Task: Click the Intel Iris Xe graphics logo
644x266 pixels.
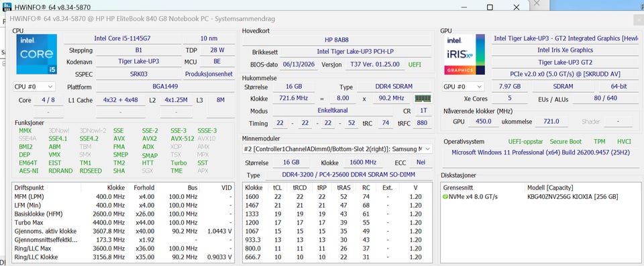Action: click(464, 54)
